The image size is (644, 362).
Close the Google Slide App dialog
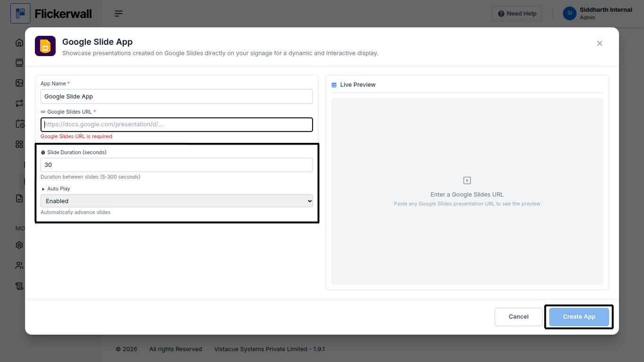point(600,43)
